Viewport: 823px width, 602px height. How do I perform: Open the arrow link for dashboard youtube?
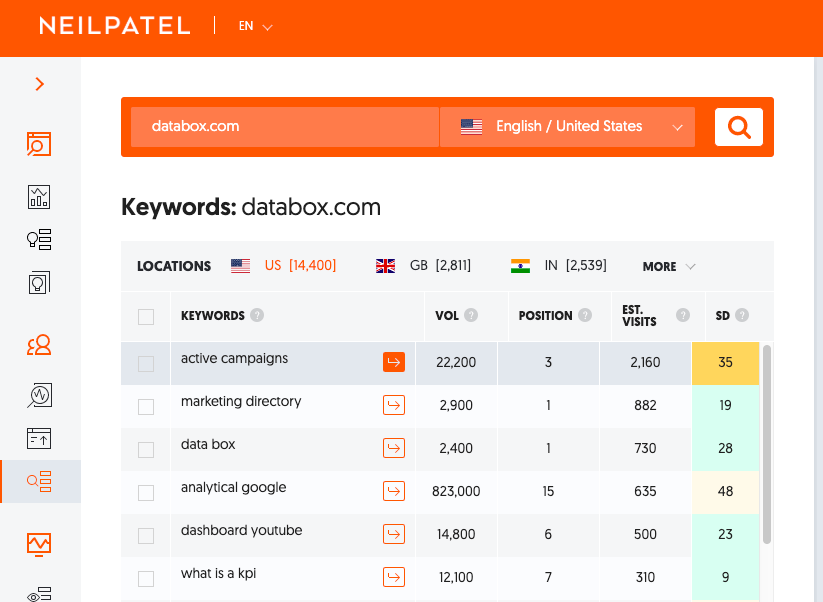(x=394, y=534)
